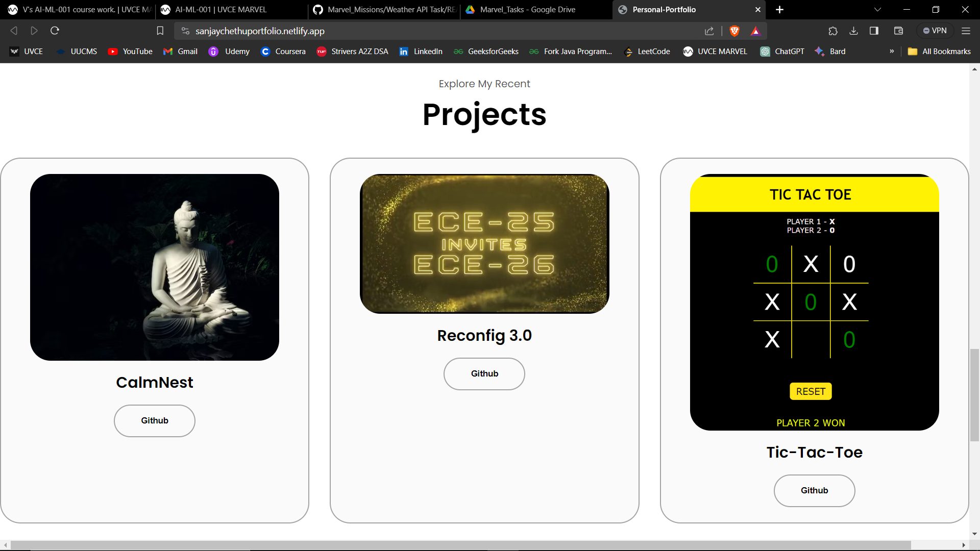Click the horizontal scrollbar thumb
The image size is (980, 551).
pos(460,545)
